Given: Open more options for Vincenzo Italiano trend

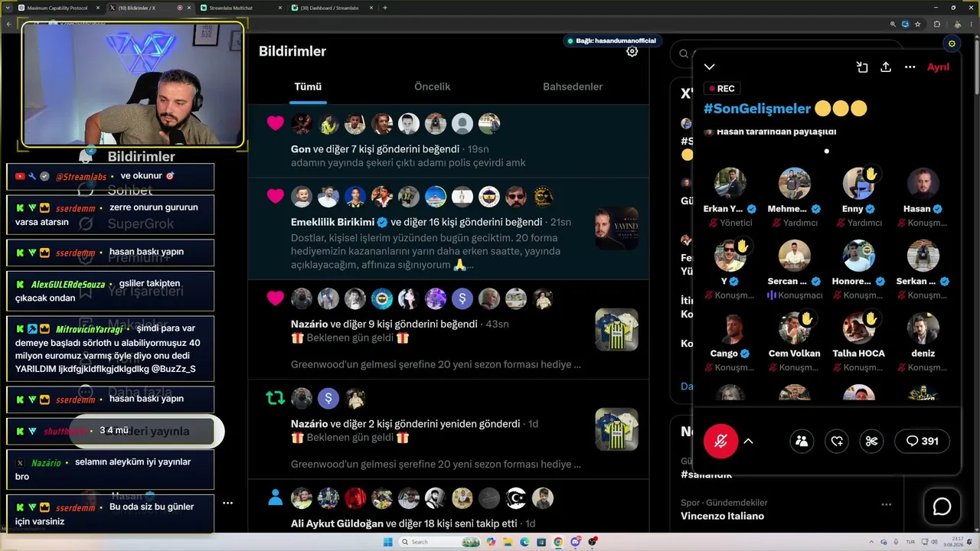Looking at the screenshot, I should click(x=886, y=504).
